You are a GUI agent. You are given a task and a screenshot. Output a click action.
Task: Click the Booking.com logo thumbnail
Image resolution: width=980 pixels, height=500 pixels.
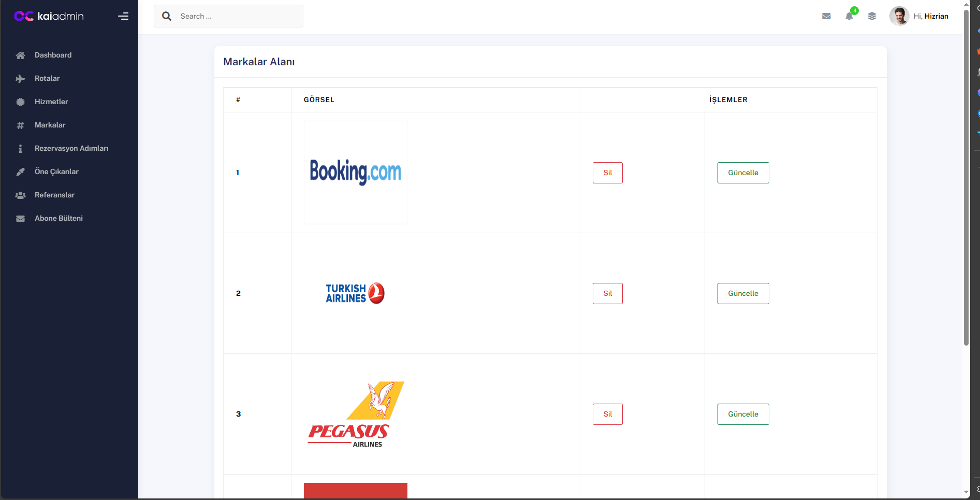(356, 173)
